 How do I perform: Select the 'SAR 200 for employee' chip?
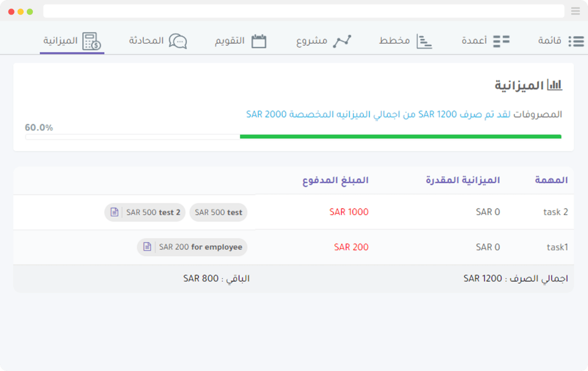(200, 247)
